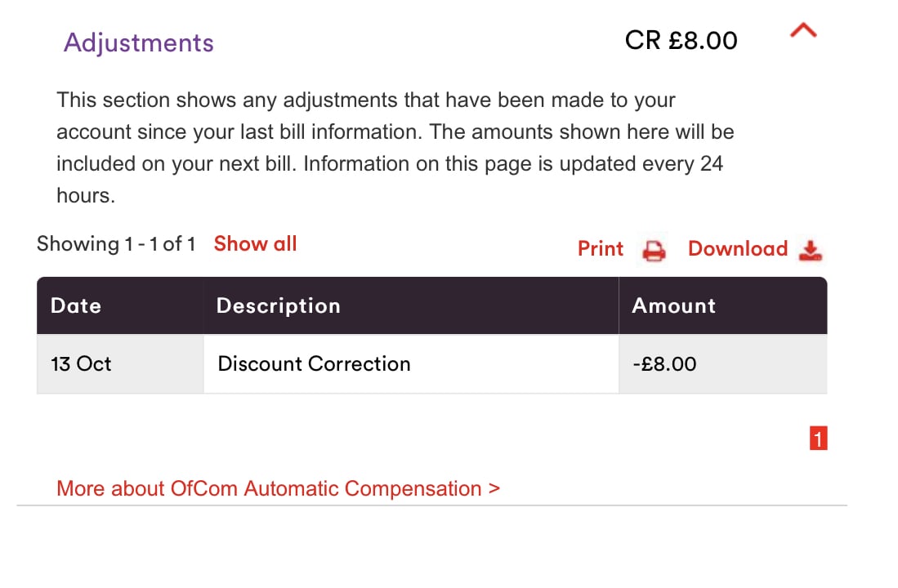Click the adjustments explanation paragraph

coord(395,148)
